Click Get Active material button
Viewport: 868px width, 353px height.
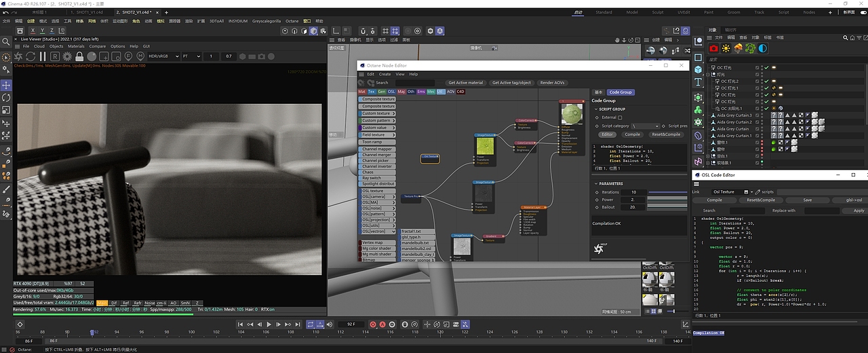(x=466, y=83)
